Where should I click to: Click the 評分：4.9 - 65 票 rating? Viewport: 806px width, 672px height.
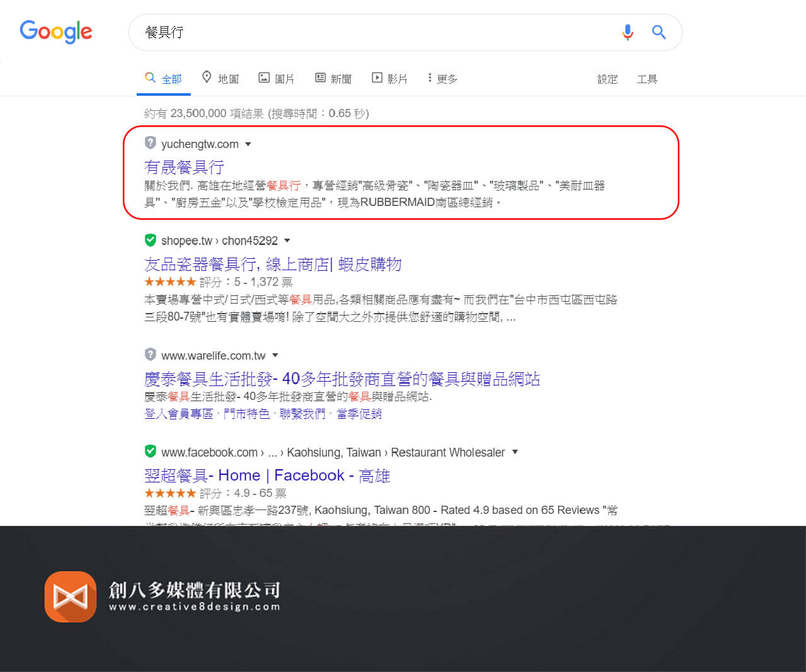point(243,493)
